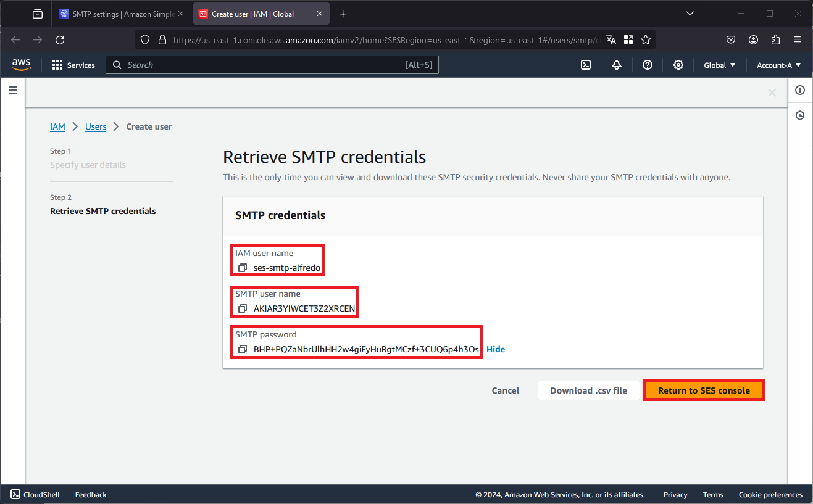Copy the IAM user name ses-smtp-alfredo

(243, 268)
